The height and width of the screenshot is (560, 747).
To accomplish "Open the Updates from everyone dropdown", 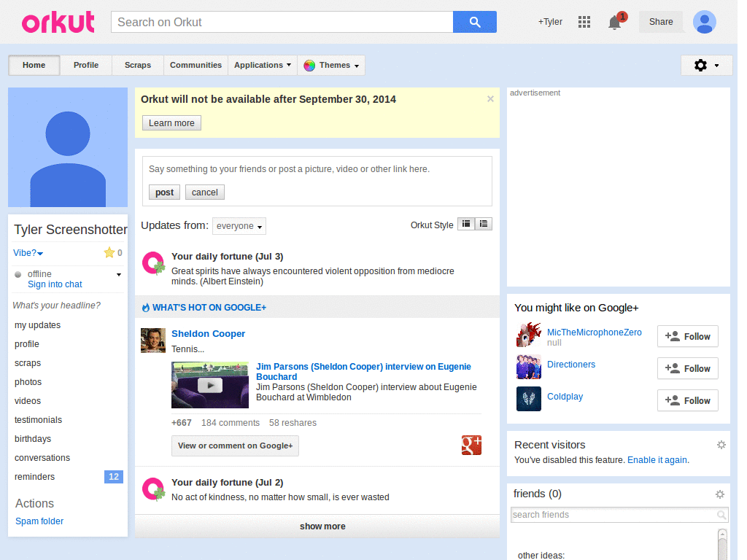I will point(239,226).
